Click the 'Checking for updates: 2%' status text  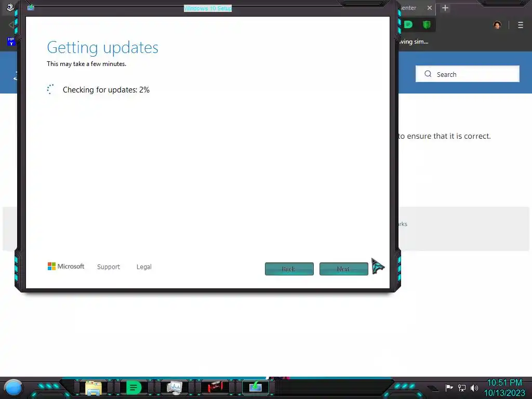point(106,89)
